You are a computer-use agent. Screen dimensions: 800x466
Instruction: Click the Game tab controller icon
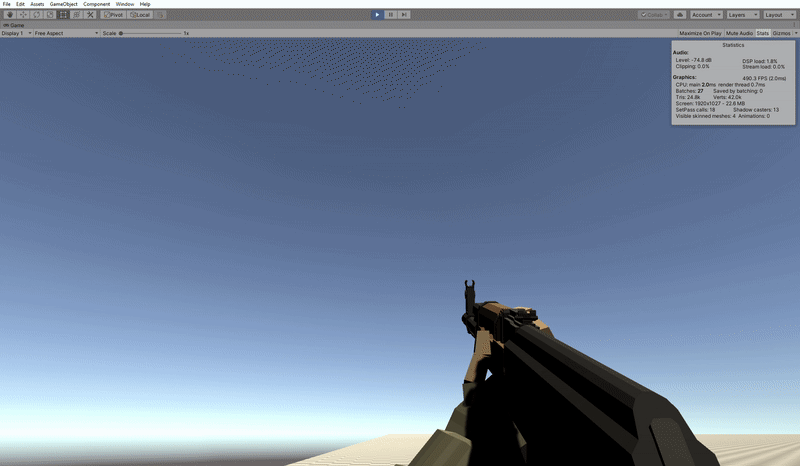(x=6, y=25)
